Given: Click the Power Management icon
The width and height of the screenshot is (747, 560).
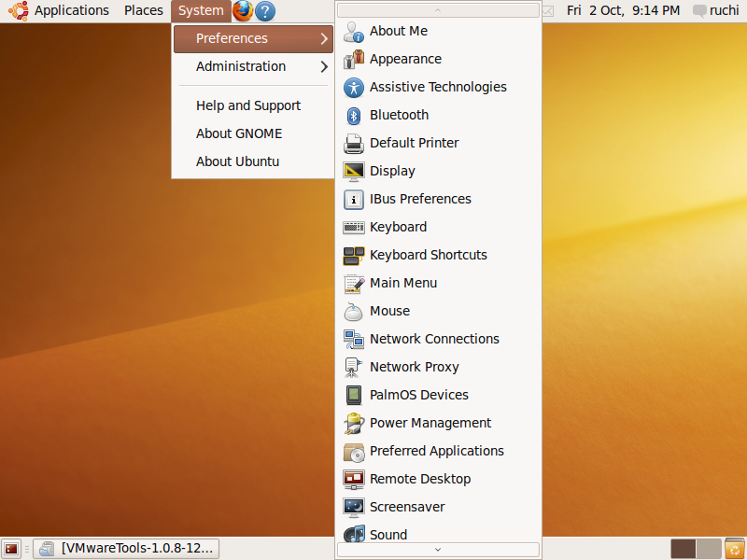Looking at the screenshot, I should tap(354, 424).
